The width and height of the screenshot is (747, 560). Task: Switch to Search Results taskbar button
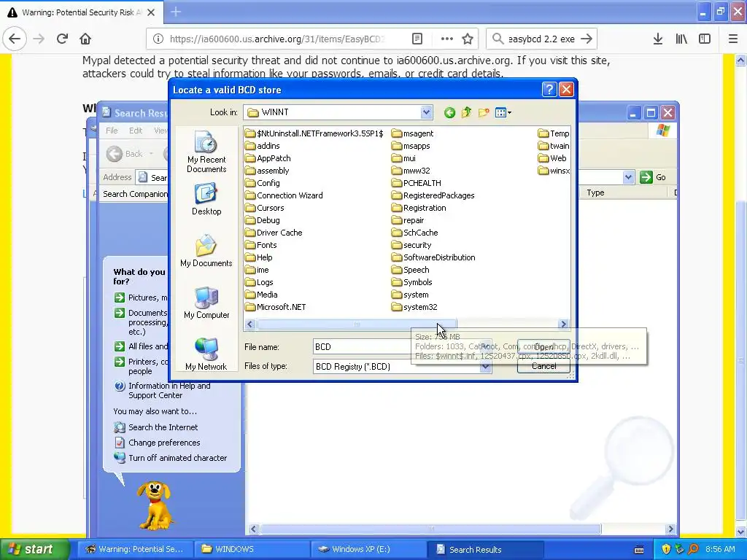[x=485, y=549]
